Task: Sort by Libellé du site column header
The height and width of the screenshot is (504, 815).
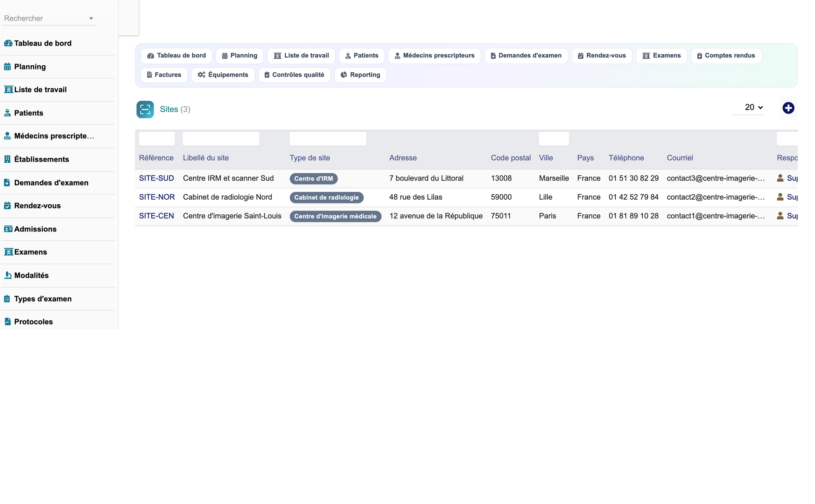Action: (x=206, y=158)
